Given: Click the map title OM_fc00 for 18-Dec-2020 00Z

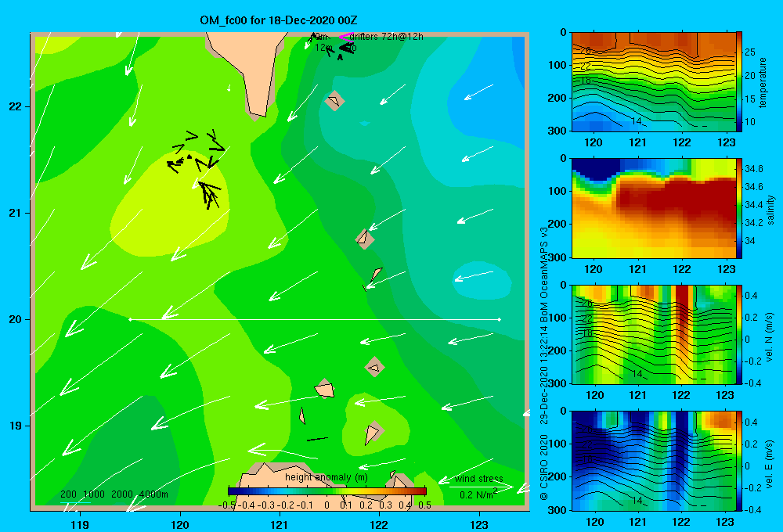Looking at the screenshot, I should (279, 20).
